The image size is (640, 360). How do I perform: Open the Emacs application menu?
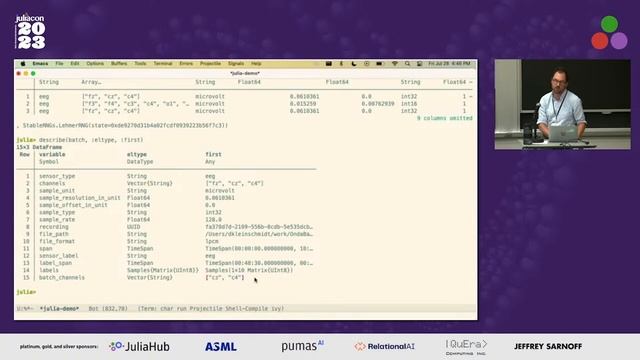[40, 64]
